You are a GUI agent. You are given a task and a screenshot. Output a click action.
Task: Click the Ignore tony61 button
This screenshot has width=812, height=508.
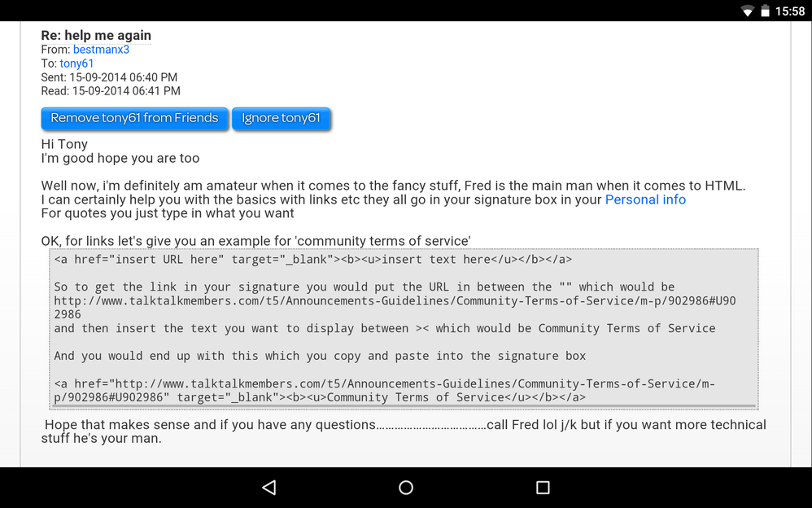point(281,118)
